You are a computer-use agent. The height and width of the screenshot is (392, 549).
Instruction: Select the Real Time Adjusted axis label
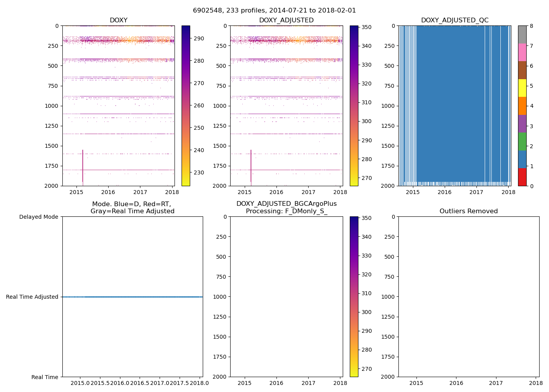[x=32, y=297]
